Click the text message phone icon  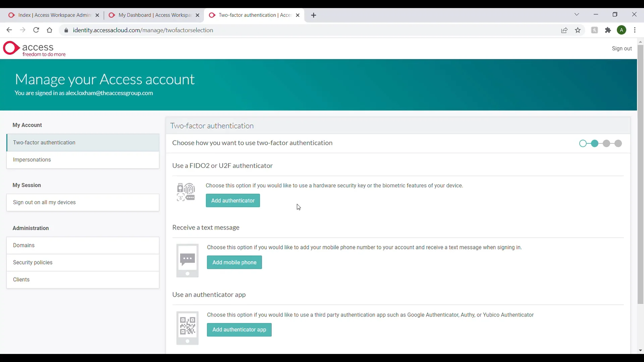187,260
